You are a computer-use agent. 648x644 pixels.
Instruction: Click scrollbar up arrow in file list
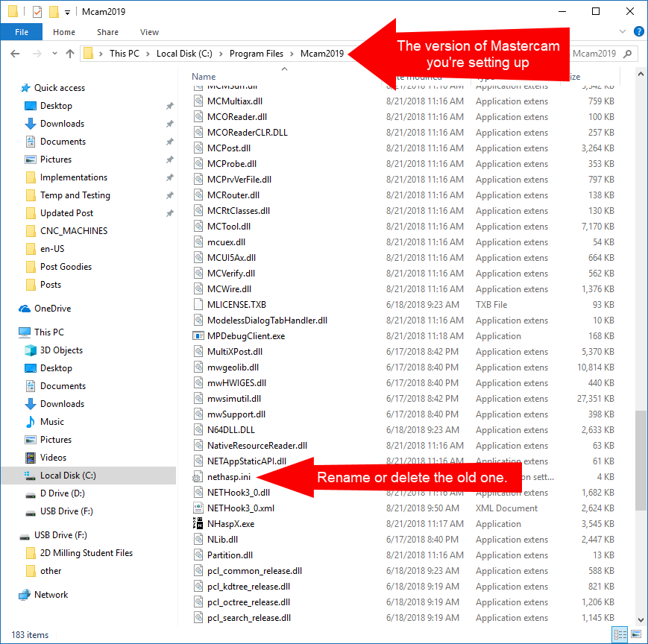tap(641, 74)
